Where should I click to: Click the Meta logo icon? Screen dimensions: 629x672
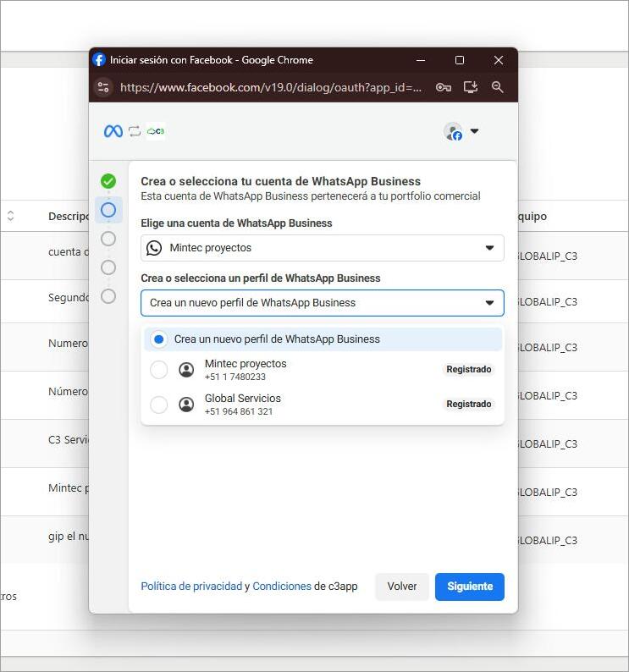[113, 131]
